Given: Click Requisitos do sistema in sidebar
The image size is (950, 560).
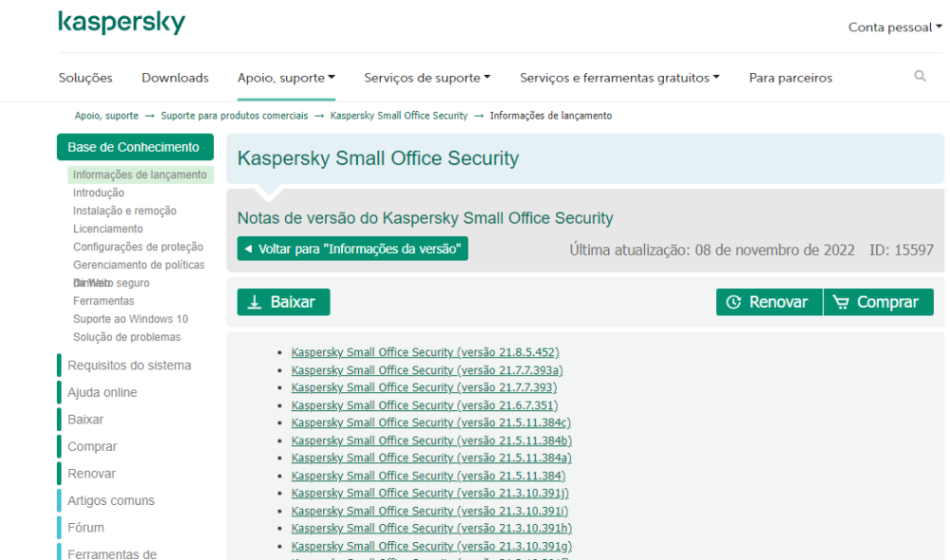Looking at the screenshot, I should [129, 365].
